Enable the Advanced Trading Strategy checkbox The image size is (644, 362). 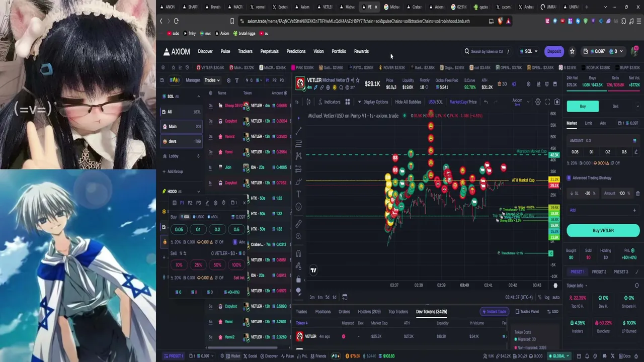click(569, 178)
